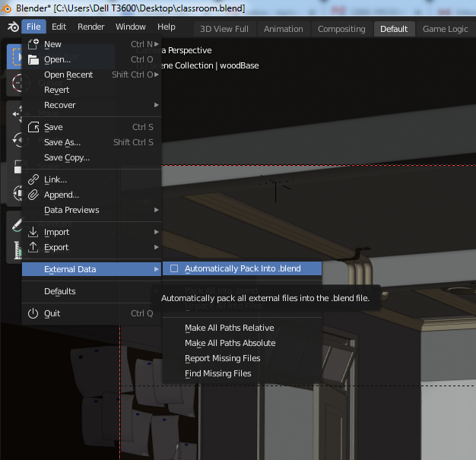Click the Quit power icon
Viewport: 476px width, 460px height.
pos(33,313)
